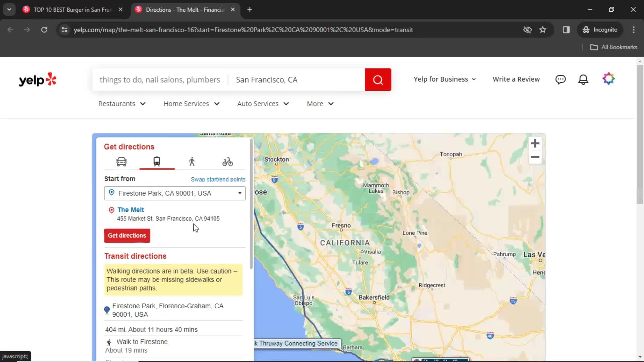
Task: Focus the search keywords input field
Action: [160, 80]
